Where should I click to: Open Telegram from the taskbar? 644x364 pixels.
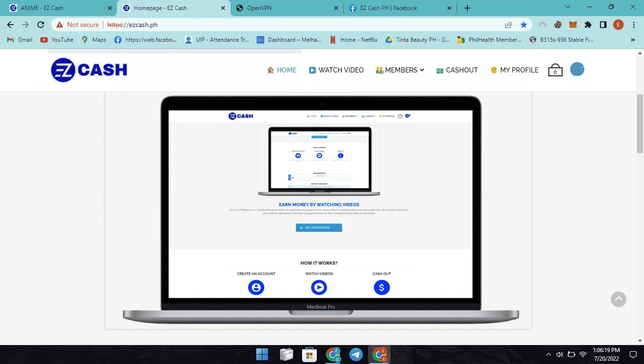(x=356, y=354)
